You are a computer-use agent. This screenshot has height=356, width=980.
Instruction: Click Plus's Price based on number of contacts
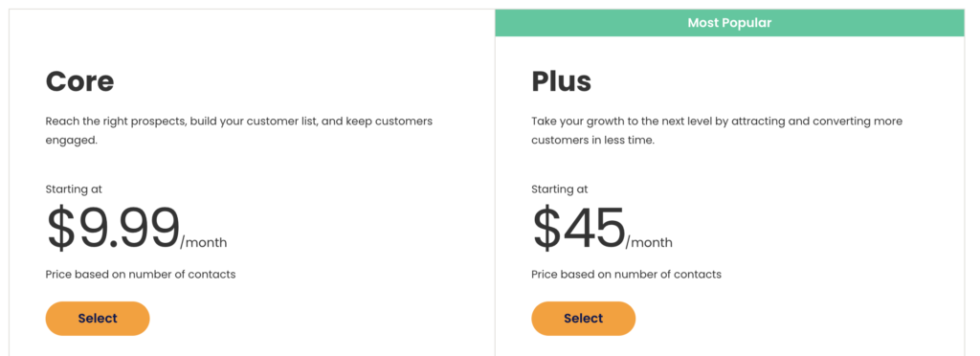(626, 275)
